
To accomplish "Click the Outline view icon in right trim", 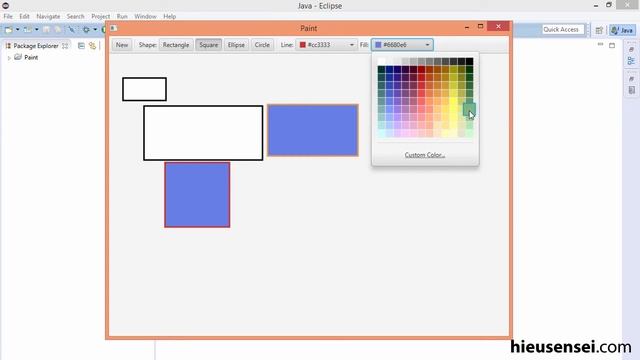I will click(x=631, y=61).
